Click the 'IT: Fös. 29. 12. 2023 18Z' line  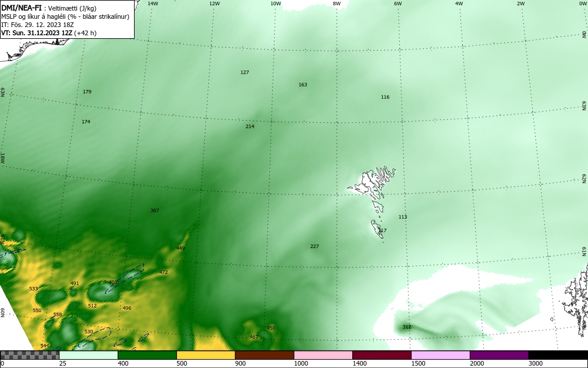point(38,25)
